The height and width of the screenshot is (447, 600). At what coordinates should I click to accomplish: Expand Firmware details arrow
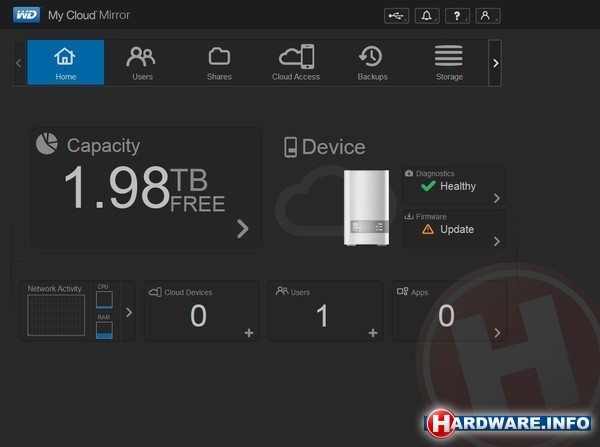[x=496, y=241]
